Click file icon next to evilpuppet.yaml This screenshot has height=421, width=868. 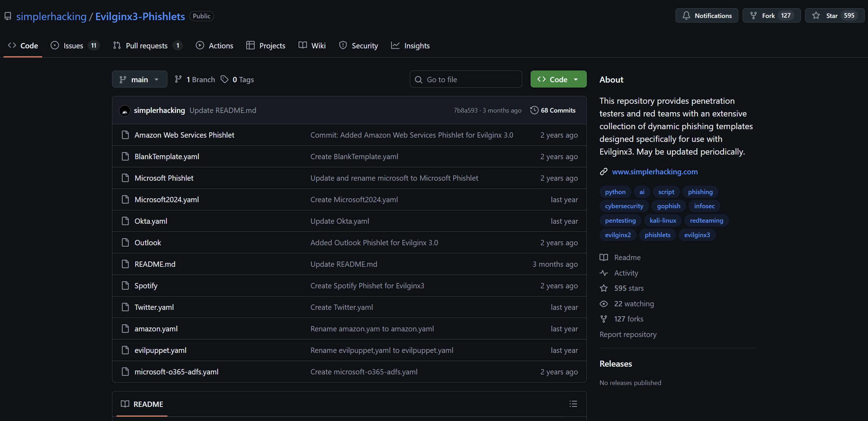tap(125, 350)
